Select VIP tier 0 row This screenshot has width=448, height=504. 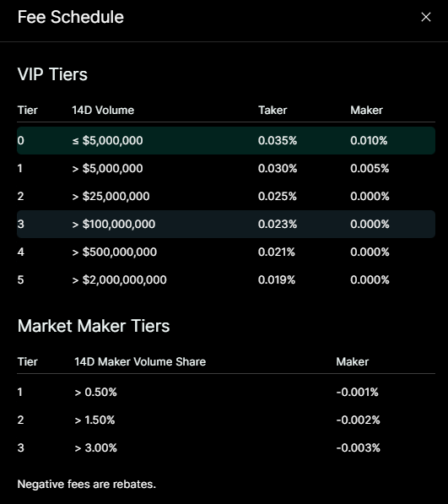click(226, 140)
